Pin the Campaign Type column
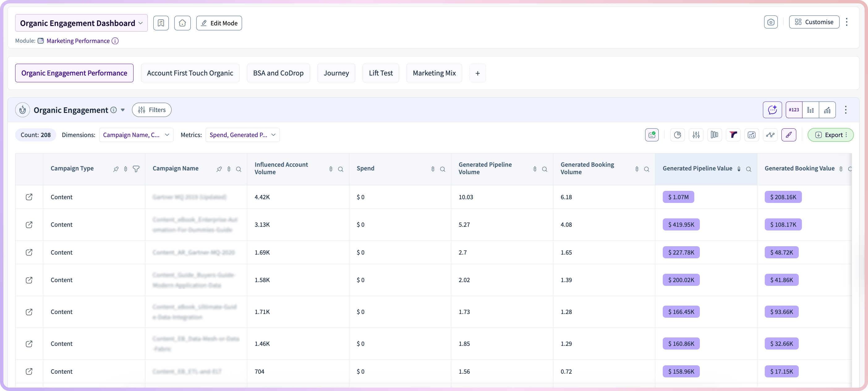The width and height of the screenshot is (868, 391). click(x=116, y=169)
